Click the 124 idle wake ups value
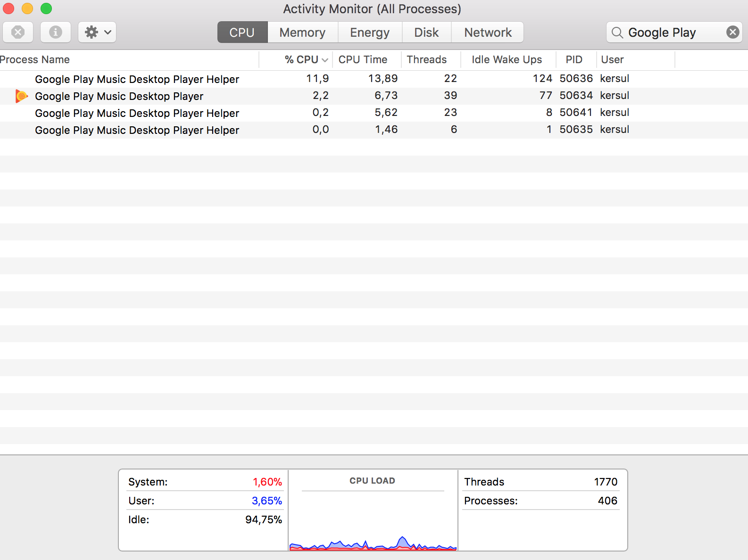 tap(542, 78)
